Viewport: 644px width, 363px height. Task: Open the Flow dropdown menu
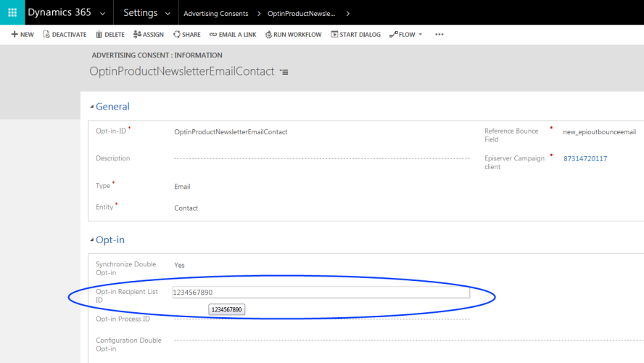click(x=406, y=34)
